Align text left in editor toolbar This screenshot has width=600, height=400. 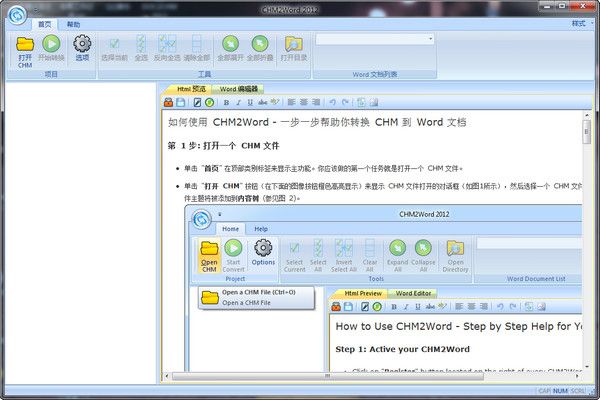[x=291, y=102]
